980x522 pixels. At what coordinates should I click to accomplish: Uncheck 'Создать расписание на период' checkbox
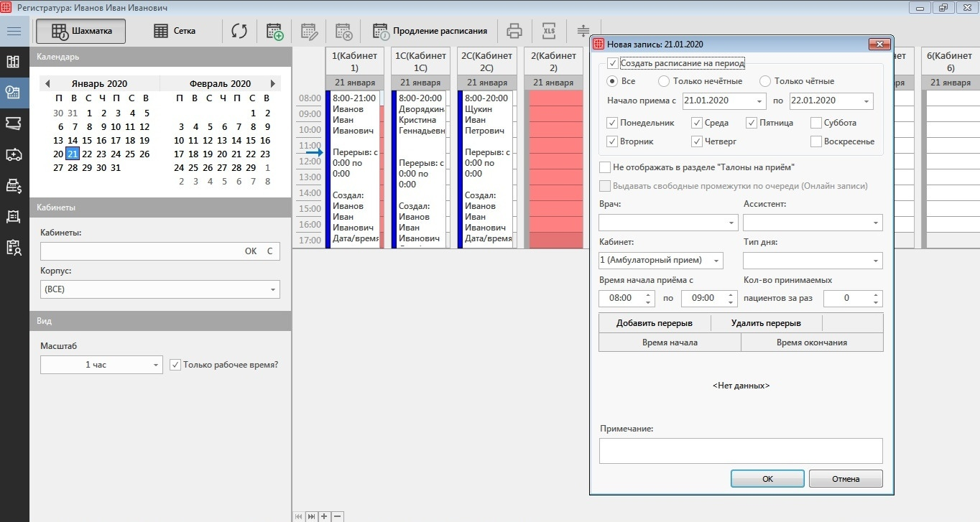point(612,62)
